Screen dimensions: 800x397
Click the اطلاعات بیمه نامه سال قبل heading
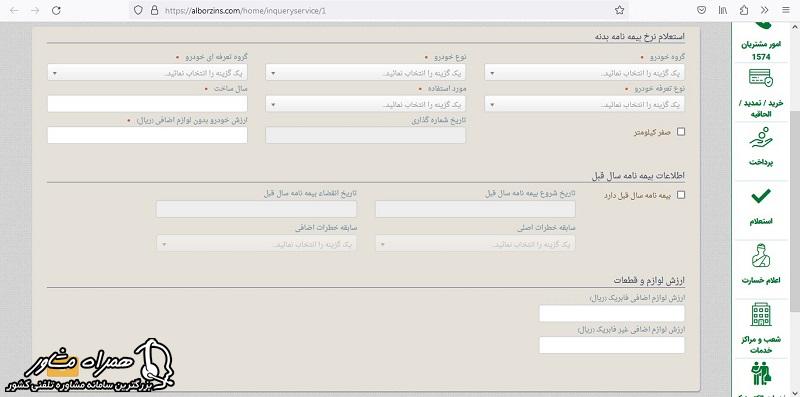tap(638, 176)
